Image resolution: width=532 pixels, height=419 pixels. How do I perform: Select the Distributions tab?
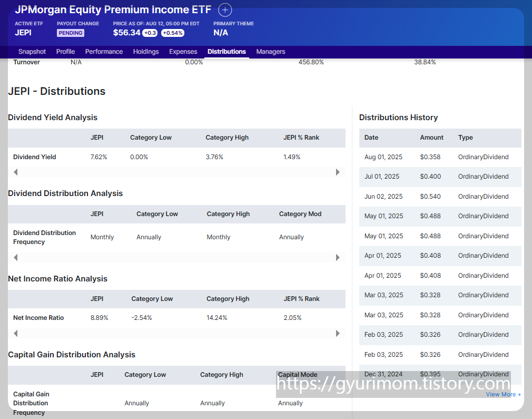click(x=226, y=52)
